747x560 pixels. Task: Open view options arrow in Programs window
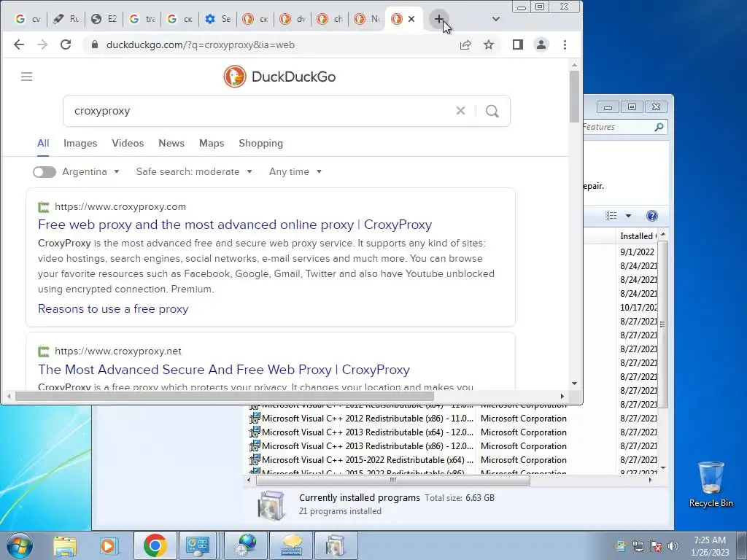[628, 216]
